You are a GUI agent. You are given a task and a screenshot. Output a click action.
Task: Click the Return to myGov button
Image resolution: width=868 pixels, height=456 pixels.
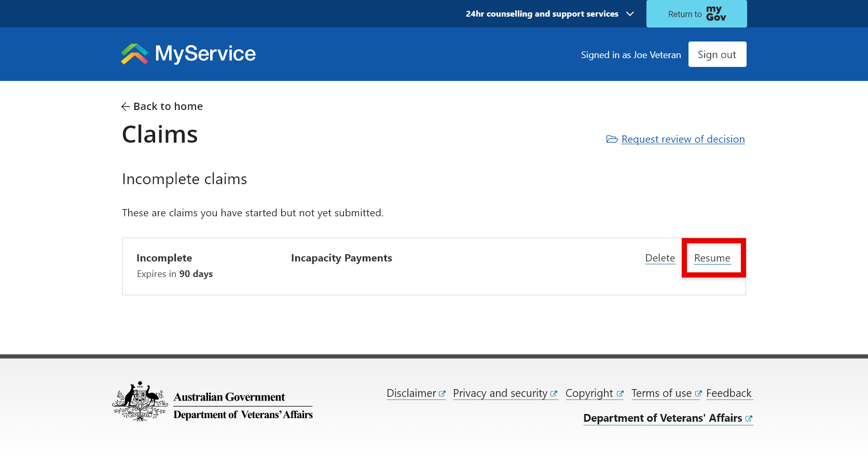(x=697, y=13)
